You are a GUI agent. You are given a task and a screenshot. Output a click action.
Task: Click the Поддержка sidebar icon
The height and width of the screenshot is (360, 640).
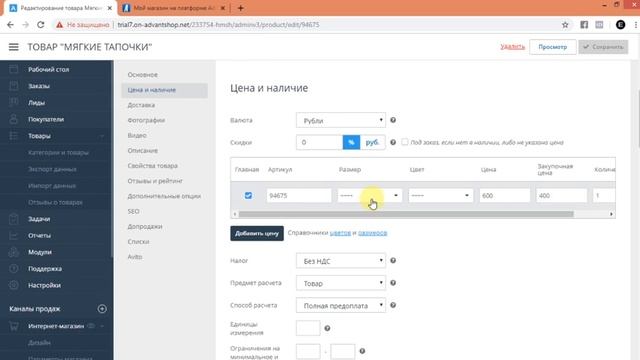(13, 269)
